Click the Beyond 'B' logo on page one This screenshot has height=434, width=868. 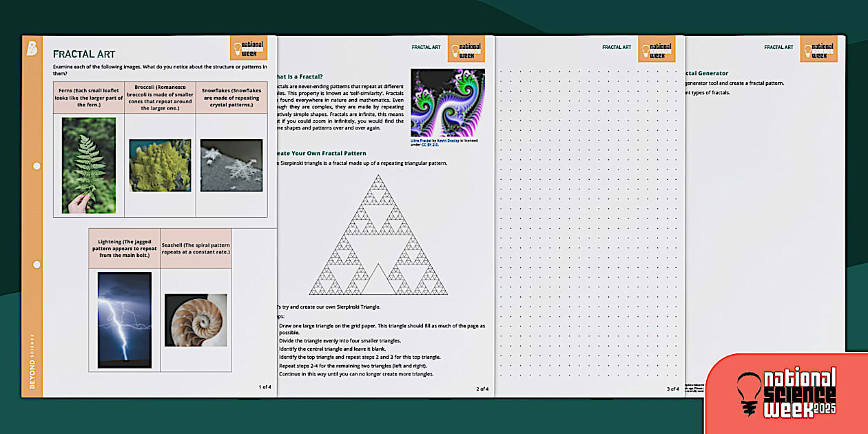(x=32, y=49)
